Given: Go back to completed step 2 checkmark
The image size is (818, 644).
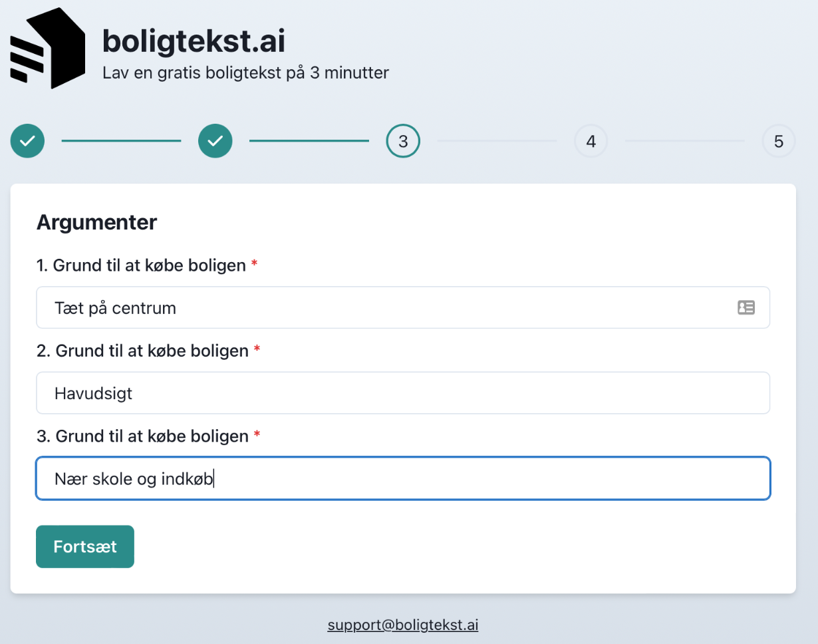Looking at the screenshot, I should click(x=215, y=141).
